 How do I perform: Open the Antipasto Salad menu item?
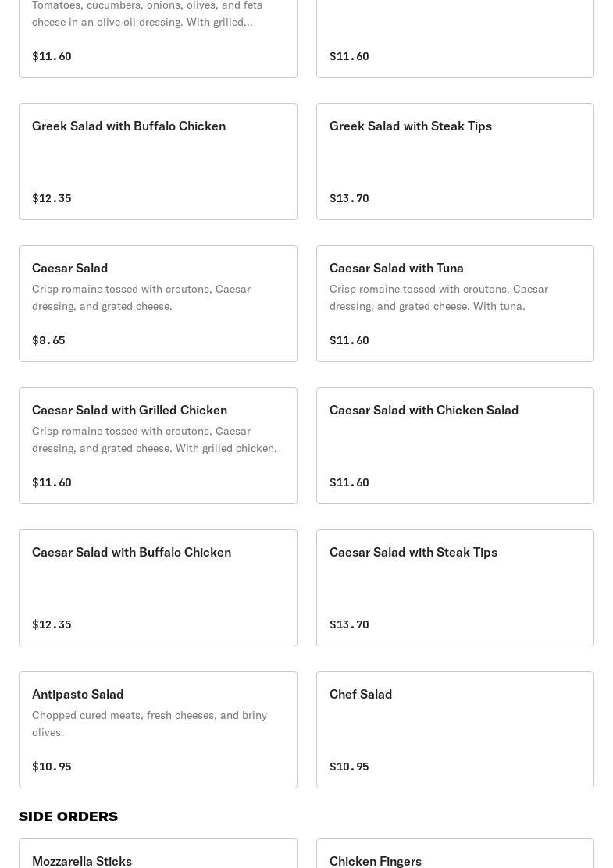[158, 730]
